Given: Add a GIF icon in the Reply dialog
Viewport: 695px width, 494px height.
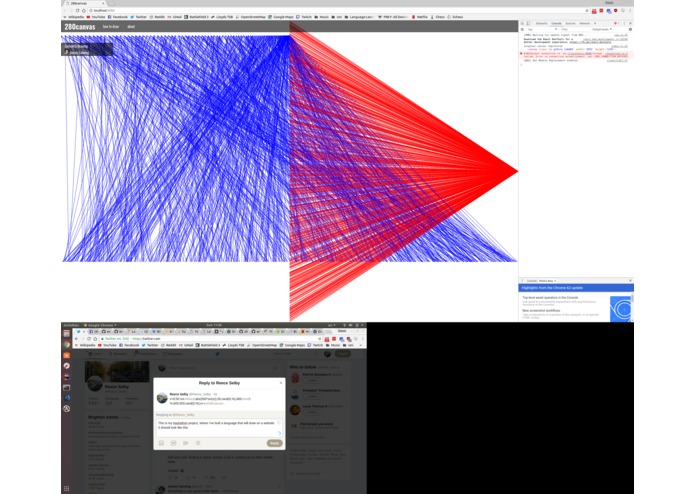Looking at the screenshot, I should click(x=173, y=443).
